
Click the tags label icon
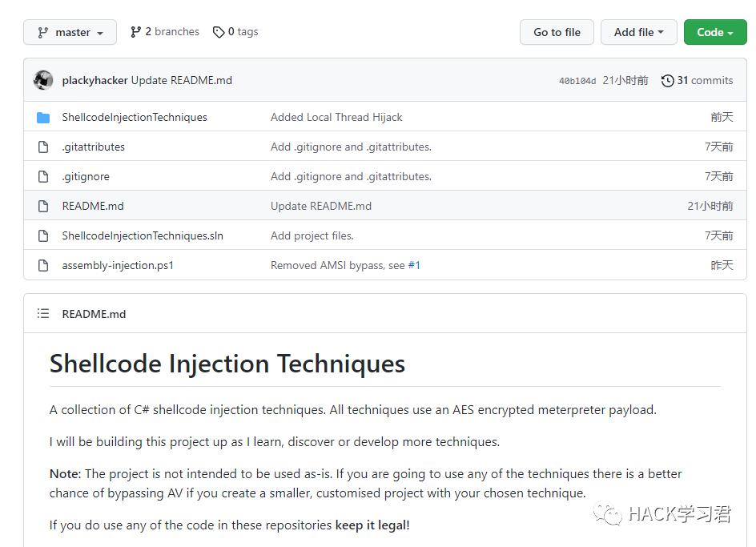(219, 32)
